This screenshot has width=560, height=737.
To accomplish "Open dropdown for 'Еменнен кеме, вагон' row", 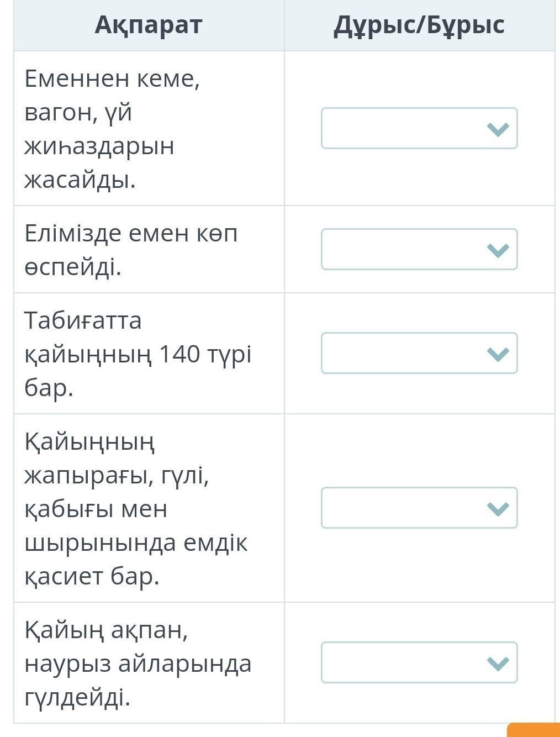I will coord(419,128).
